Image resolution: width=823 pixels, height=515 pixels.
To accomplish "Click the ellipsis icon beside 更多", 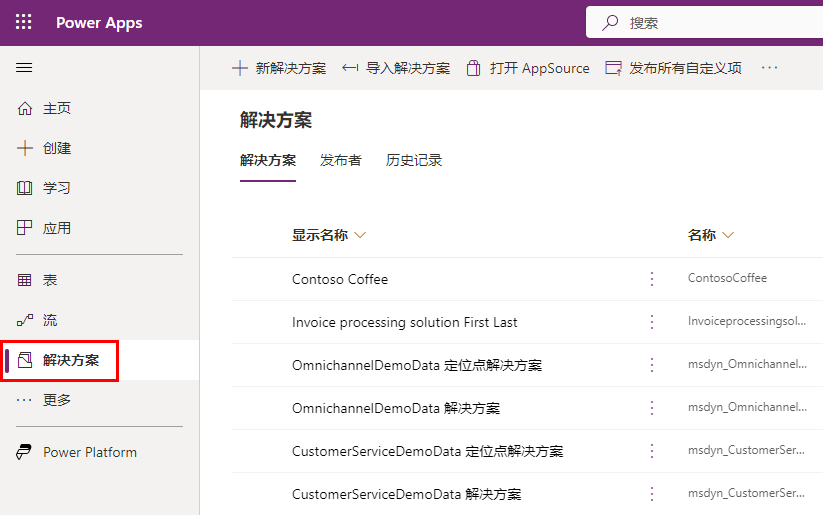I will point(24,400).
